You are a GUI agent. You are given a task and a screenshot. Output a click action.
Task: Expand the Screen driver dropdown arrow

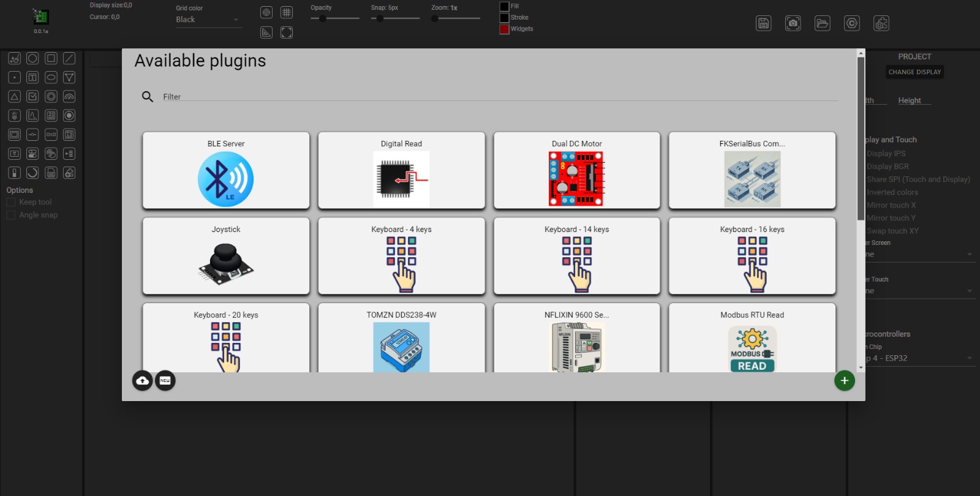pyautogui.click(x=969, y=254)
